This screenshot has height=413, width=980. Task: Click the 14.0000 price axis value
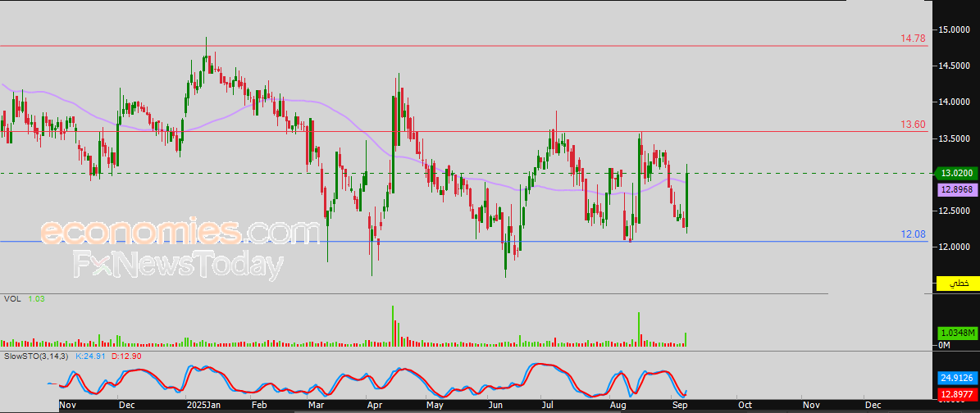pos(955,102)
